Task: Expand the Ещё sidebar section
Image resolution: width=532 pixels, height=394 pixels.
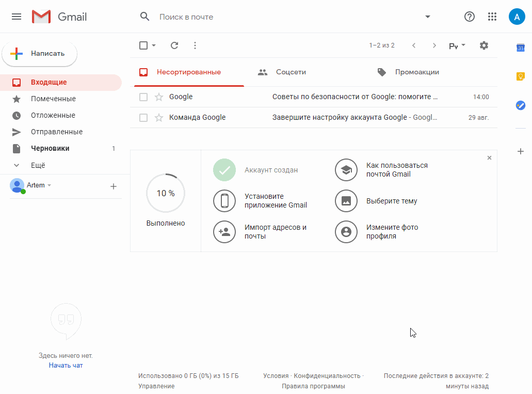Action: [x=38, y=165]
